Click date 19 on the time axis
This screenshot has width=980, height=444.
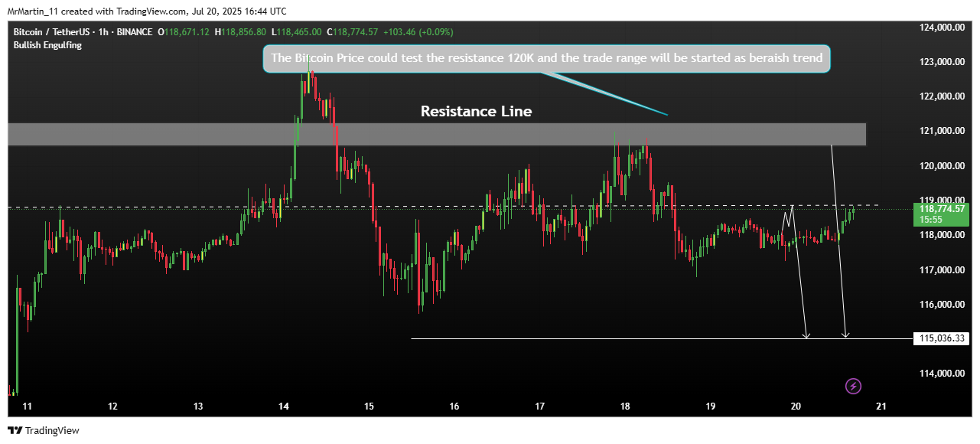click(711, 406)
